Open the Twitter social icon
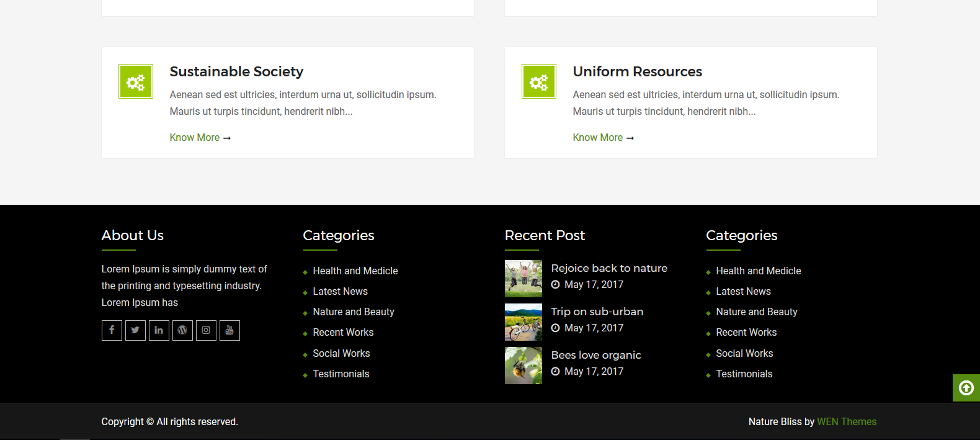 click(x=135, y=330)
